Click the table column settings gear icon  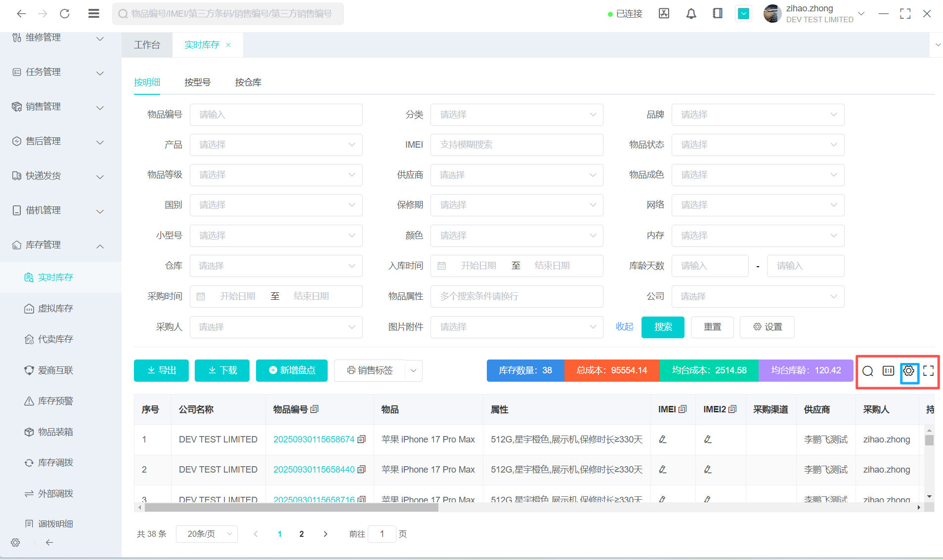click(908, 371)
